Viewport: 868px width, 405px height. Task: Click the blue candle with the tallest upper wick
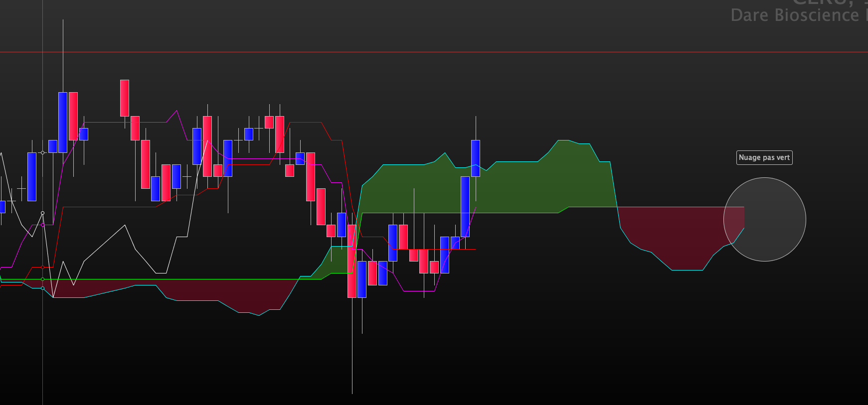(x=63, y=122)
